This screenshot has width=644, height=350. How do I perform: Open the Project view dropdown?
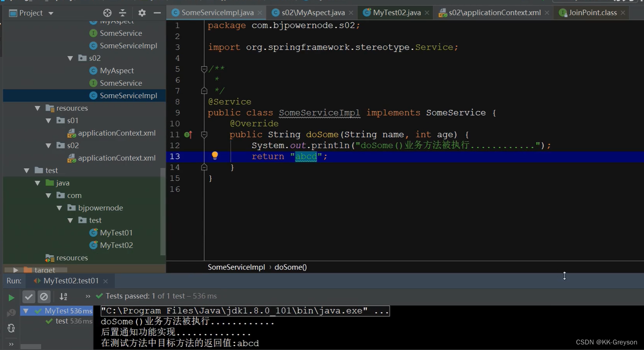coord(51,13)
